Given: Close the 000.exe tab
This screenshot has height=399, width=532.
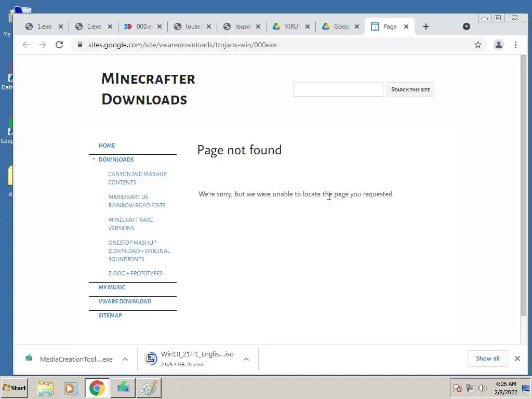Looking at the screenshot, I should [159, 26].
